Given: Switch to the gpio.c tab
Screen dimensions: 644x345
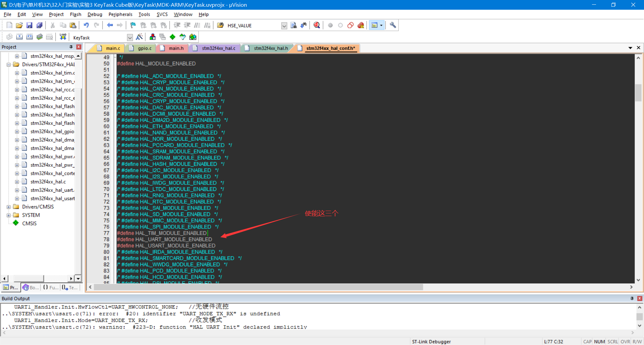Looking at the screenshot, I should 140,48.
